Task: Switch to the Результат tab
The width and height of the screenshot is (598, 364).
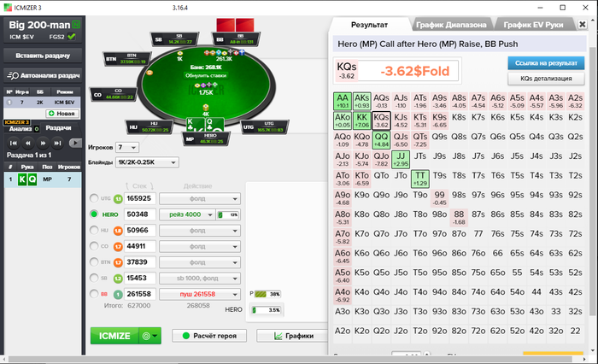Action: coord(369,25)
